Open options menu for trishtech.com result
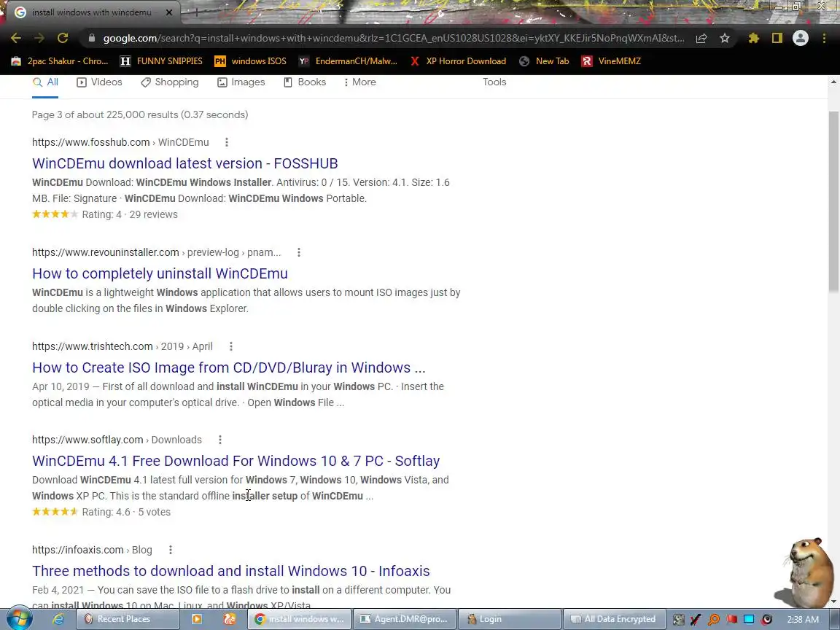The height and width of the screenshot is (630, 840). tap(231, 346)
